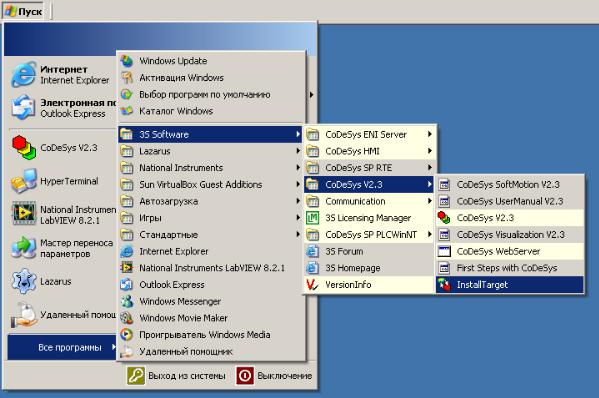Expand the Стандартные folder arrow

[x=298, y=235]
